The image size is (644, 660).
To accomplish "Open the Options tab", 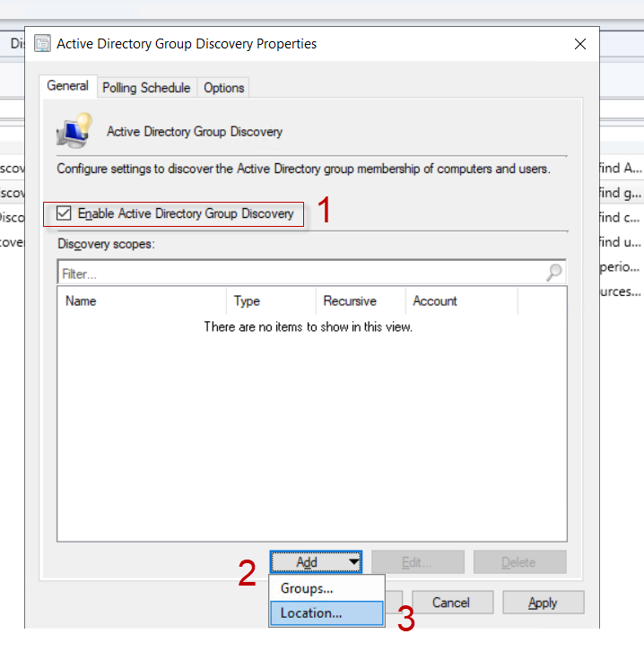I will [223, 88].
